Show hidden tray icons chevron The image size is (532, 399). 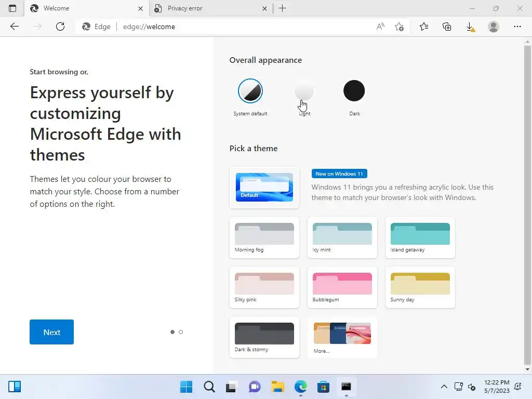(x=444, y=387)
